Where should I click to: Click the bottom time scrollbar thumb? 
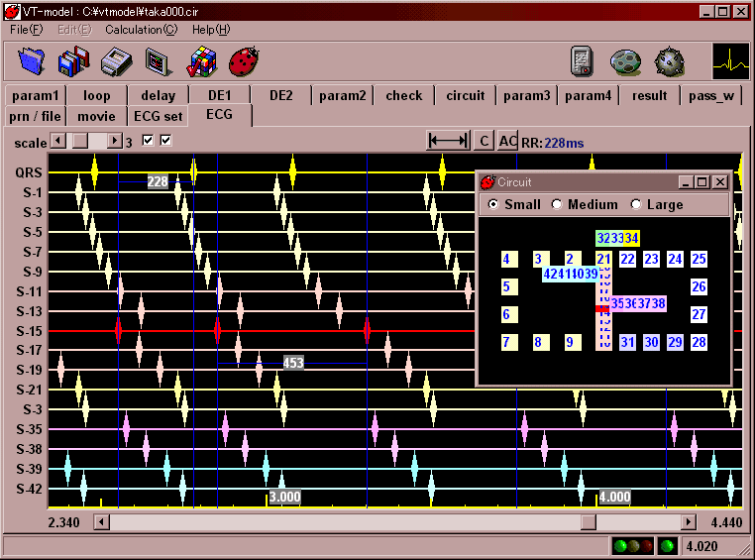point(588,521)
